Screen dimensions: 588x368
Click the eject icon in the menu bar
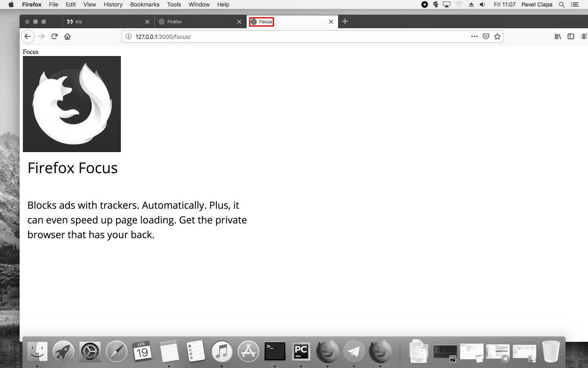471,4
